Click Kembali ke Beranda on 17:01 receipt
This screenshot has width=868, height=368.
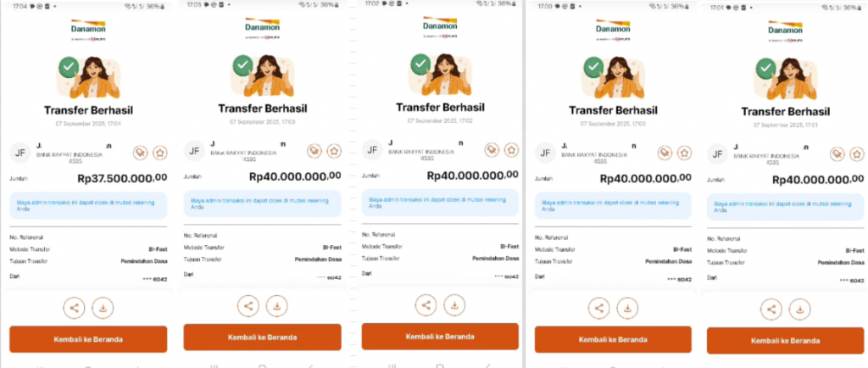786,341
